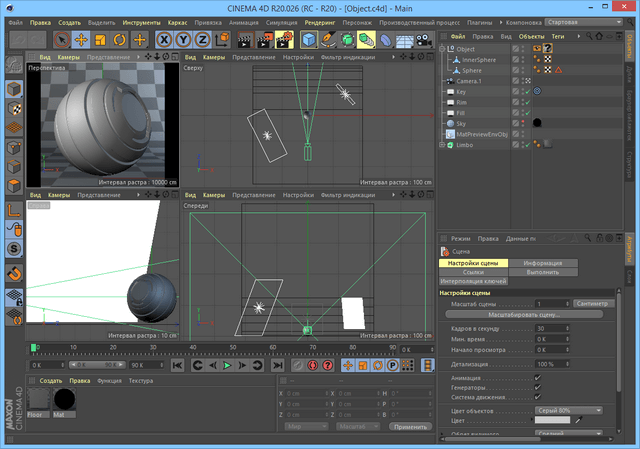
Task: Open the Цвет объектов dropdown
Action: pyautogui.click(x=569, y=411)
